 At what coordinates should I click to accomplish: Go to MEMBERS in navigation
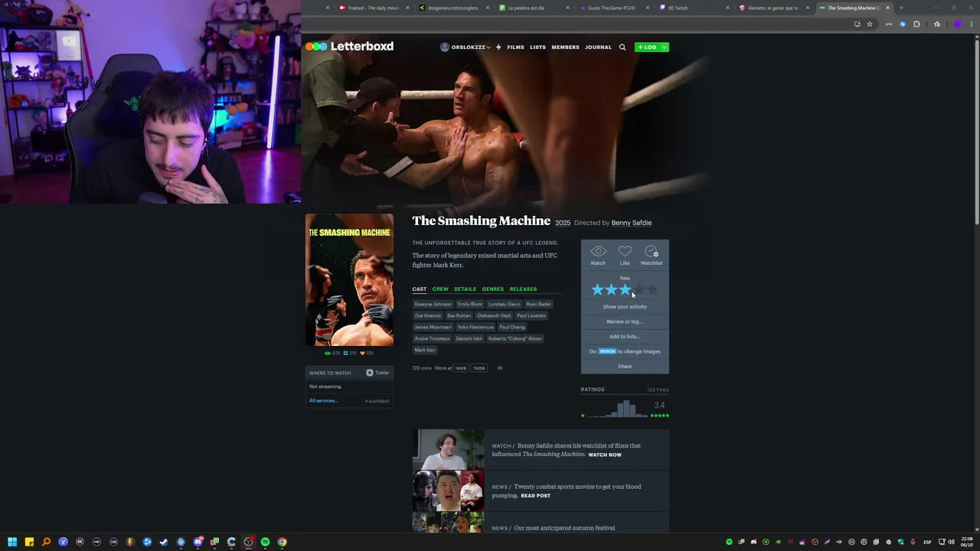pyautogui.click(x=565, y=47)
